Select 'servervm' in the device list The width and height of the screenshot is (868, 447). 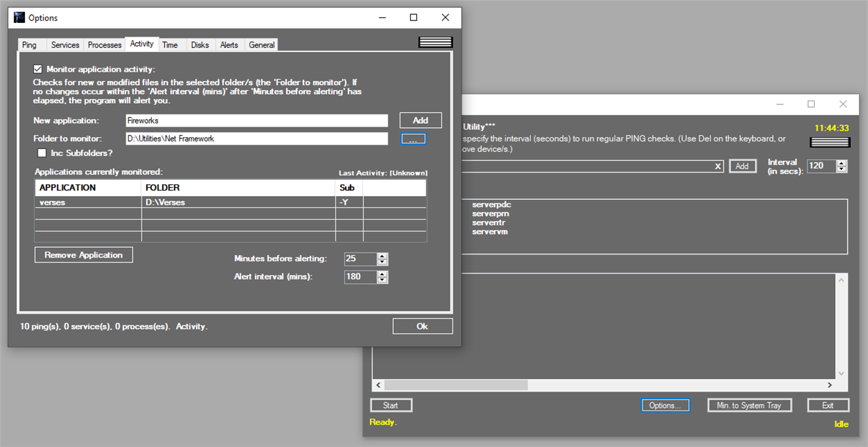coord(490,232)
